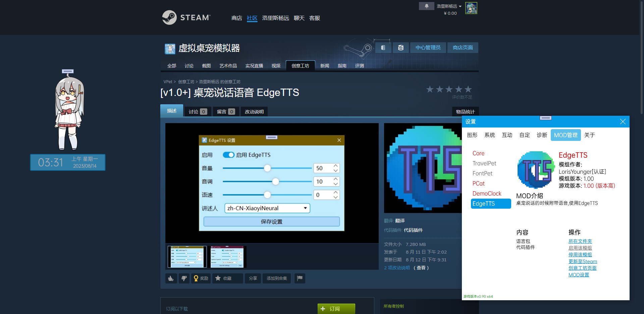Click the item stack icon beside 中心管理员
Image resolution: width=644 pixels, height=314 pixels.
(x=400, y=47)
